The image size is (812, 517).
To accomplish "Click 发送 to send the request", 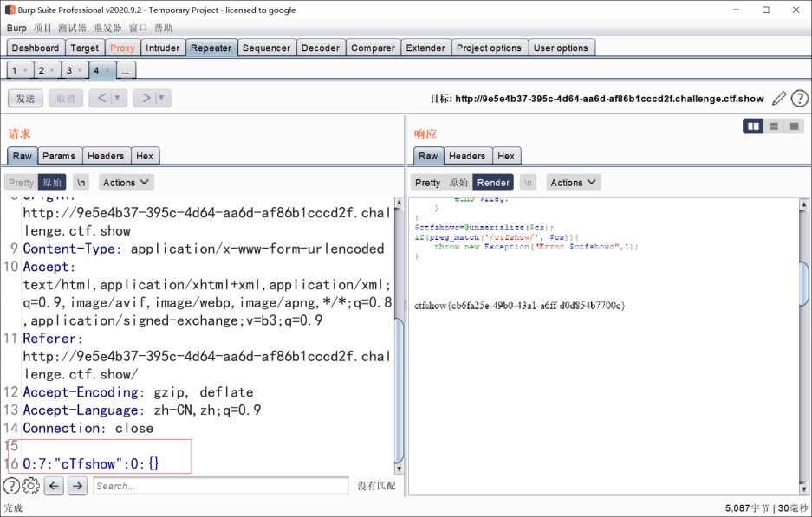I will click(x=25, y=98).
